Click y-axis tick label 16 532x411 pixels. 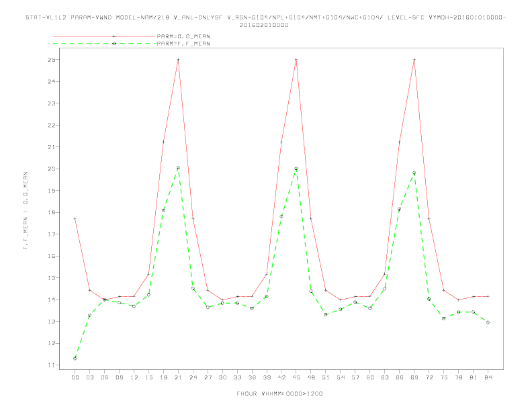pos(52,256)
